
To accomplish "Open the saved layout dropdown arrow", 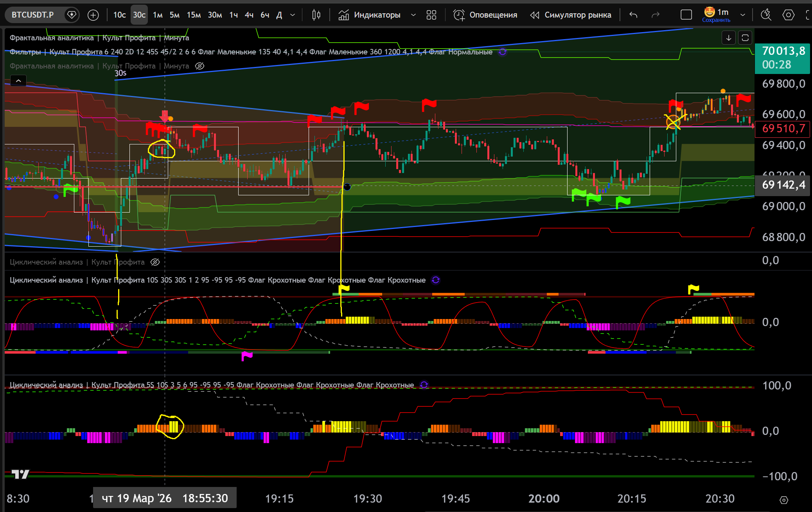I will [742, 15].
